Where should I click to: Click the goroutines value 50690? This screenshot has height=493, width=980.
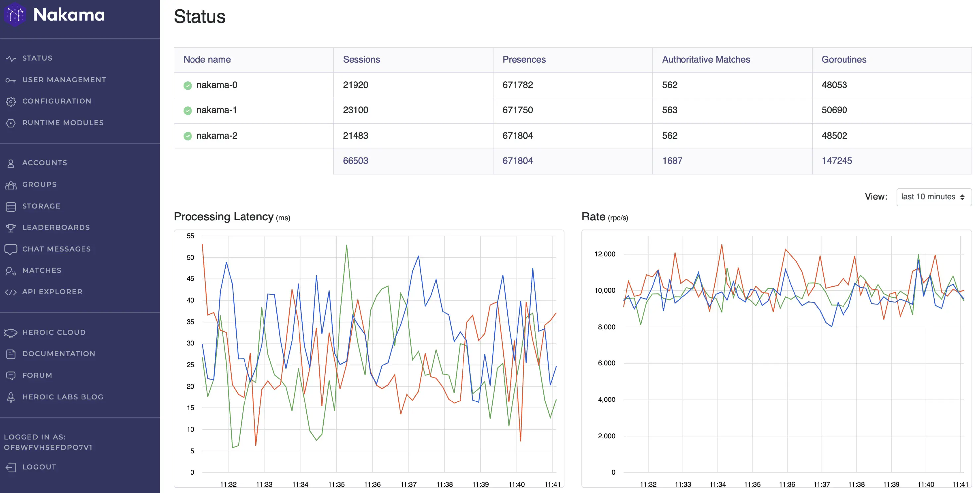pos(834,110)
